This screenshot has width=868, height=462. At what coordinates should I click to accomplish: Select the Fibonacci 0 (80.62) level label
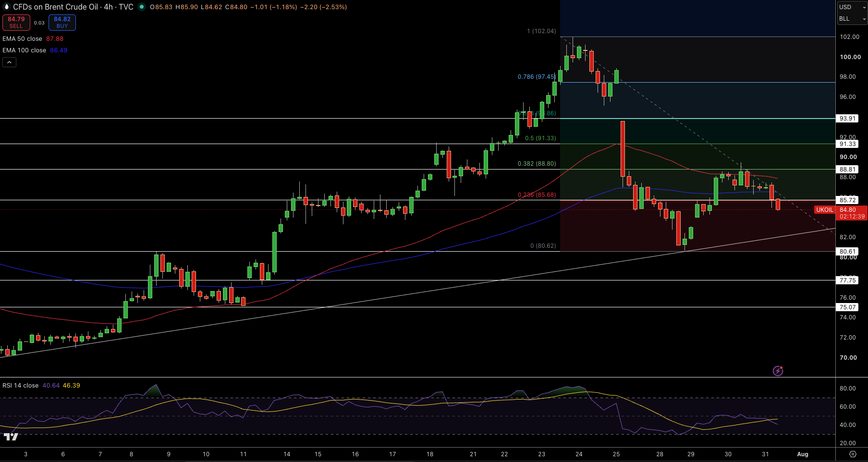pyautogui.click(x=543, y=246)
